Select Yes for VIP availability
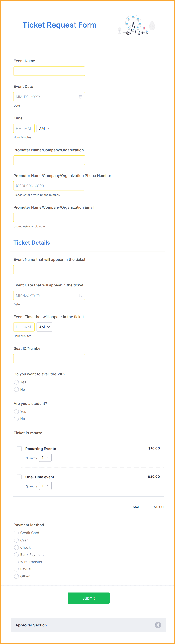Image resolution: width=175 pixels, height=644 pixels. click(16, 382)
